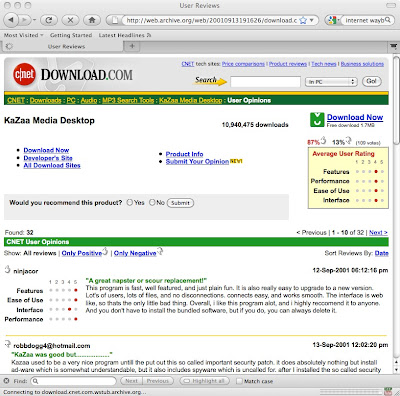Open the URL bar dropdown arrow
Screen dimensions: 400x396
(312, 20)
